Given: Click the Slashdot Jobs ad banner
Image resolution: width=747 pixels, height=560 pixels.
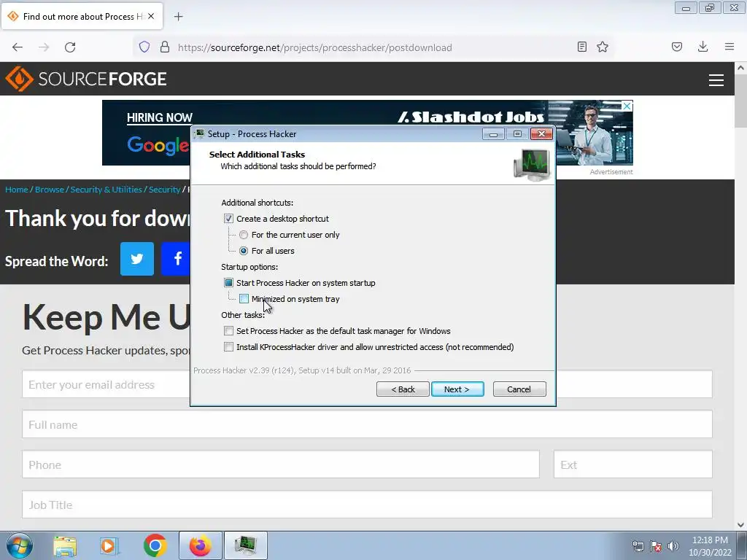Looking at the screenshot, I should pos(368,133).
